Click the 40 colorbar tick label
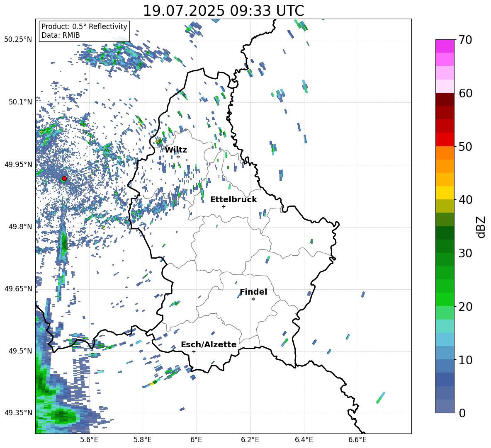 coord(466,200)
